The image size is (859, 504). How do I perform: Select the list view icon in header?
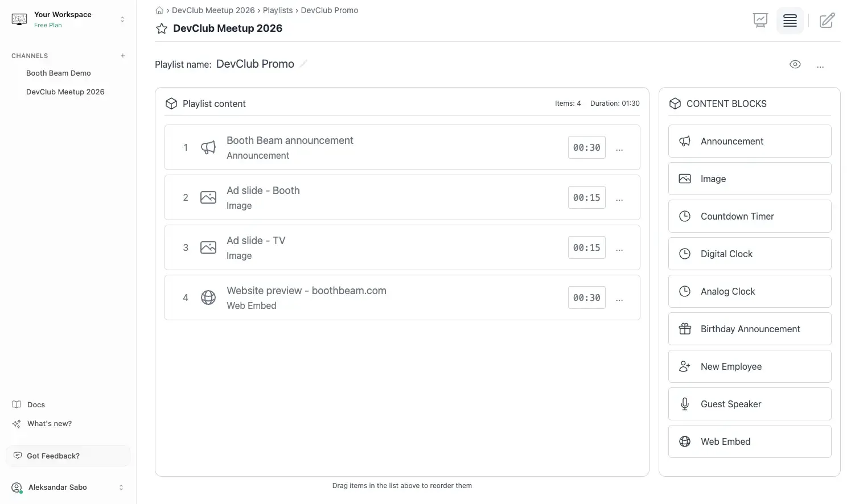(x=790, y=20)
